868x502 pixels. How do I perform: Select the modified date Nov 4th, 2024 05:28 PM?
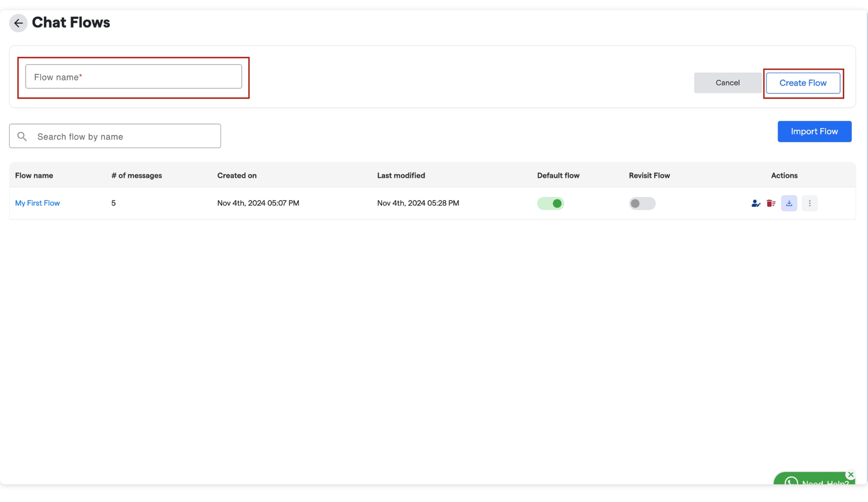click(x=418, y=203)
